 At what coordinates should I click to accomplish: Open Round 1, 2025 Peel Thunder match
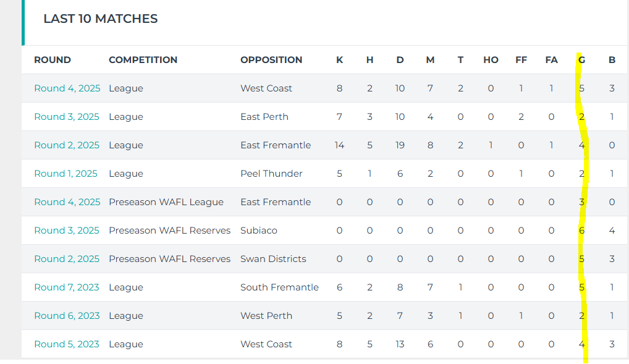65,174
